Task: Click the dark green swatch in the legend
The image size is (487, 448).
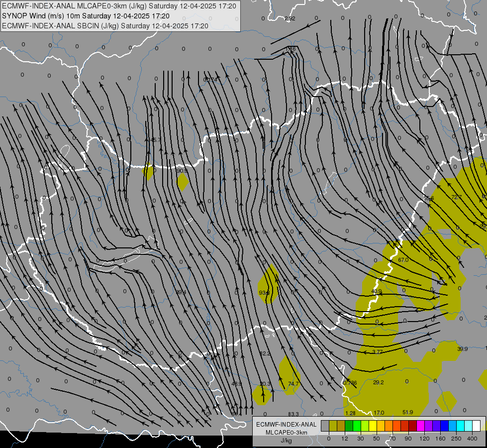Action: 349,426
